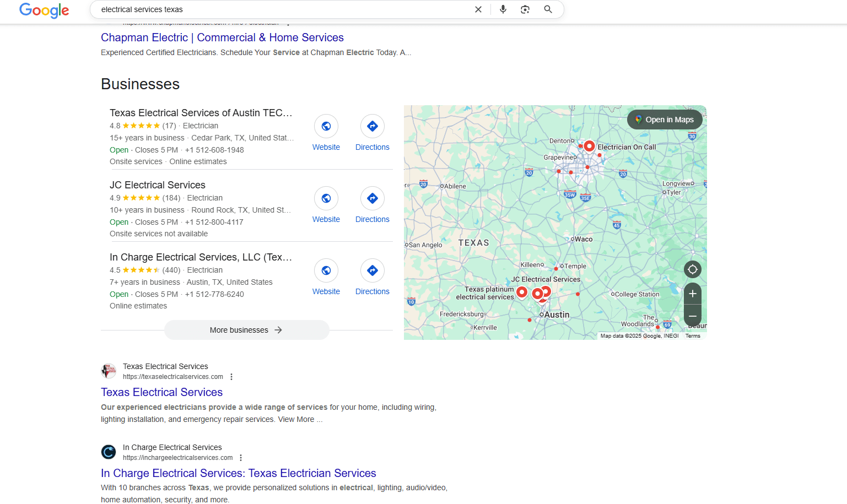Viewport: 847px width, 504px height.
Task: Click Directions icon for In Charge Electrical Services
Action: 373,270
